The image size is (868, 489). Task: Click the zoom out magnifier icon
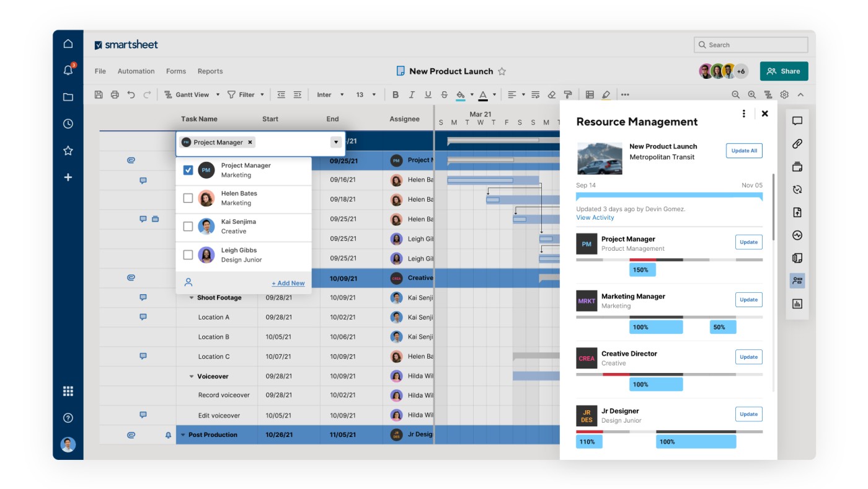[736, 95]
